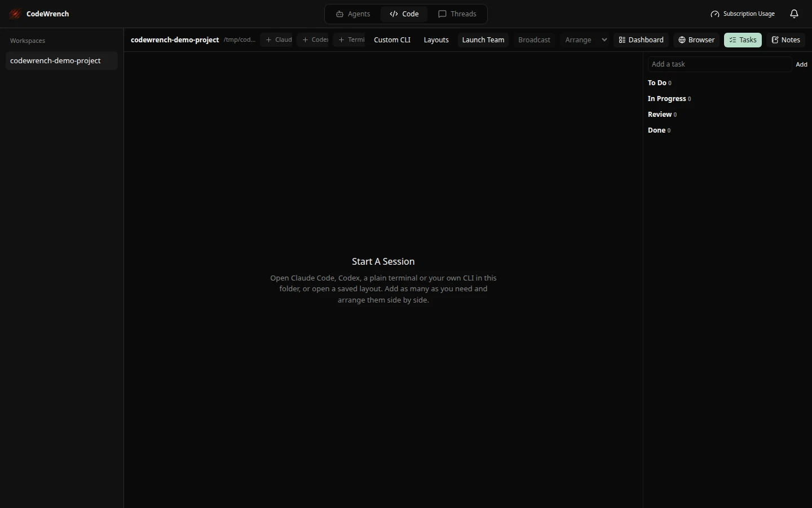The width and height of the screenshot is (812, 508).
Task: Focus the Add a task input field
Action: point(720,64)
